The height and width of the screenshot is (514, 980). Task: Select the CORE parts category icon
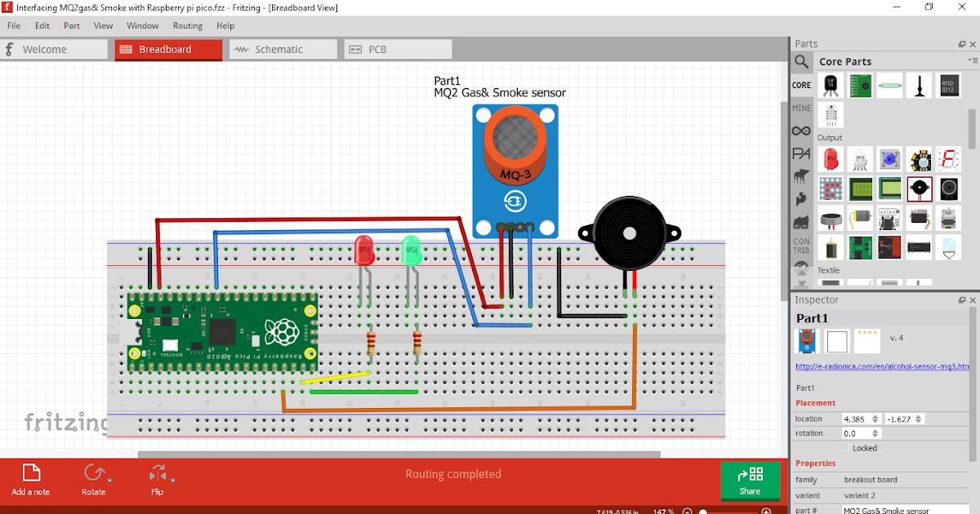[802, 85]
